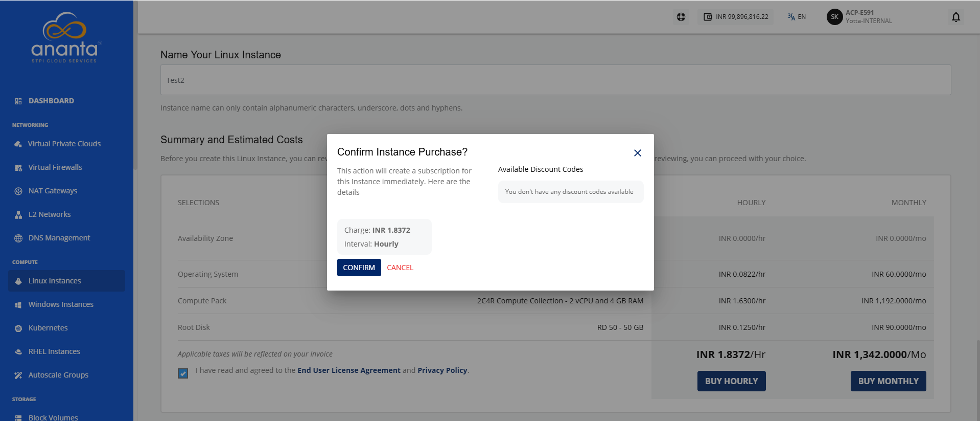The image size is (980, 421).
Task: Open the support lifebuoy icon
Action: point(681,17)
